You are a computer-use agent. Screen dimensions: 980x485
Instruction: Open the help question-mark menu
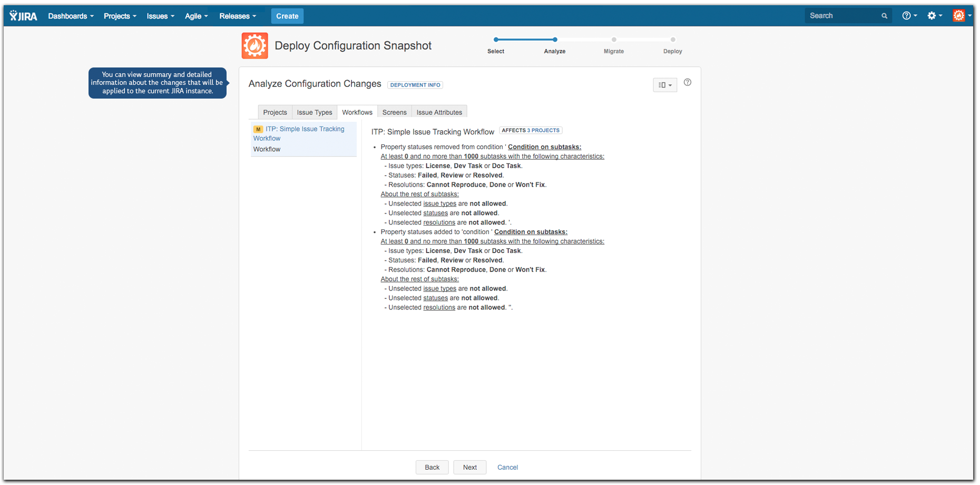[909, 16]
